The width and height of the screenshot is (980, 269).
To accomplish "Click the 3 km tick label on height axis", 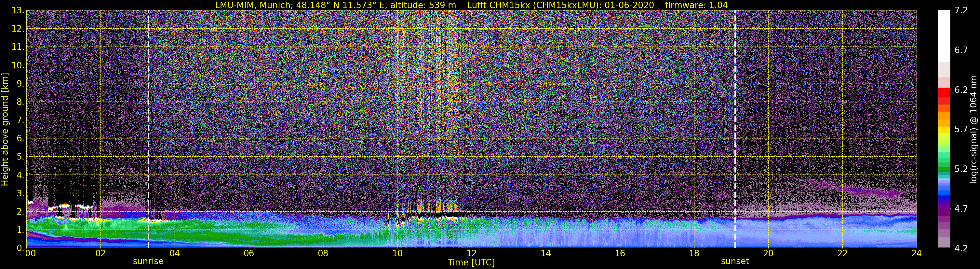I will coord(20,193).
